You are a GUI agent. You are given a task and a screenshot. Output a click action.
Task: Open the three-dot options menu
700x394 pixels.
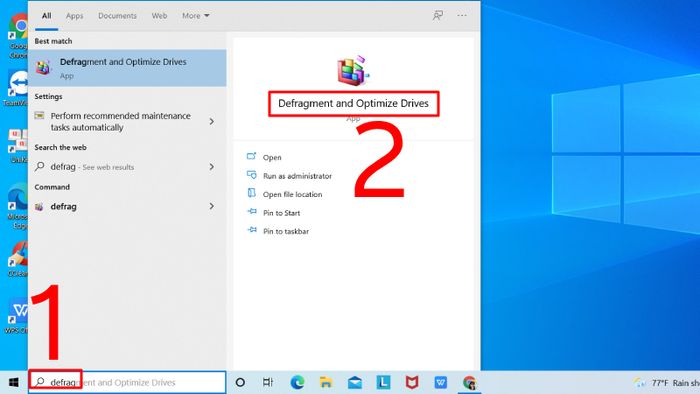(462, 16)
